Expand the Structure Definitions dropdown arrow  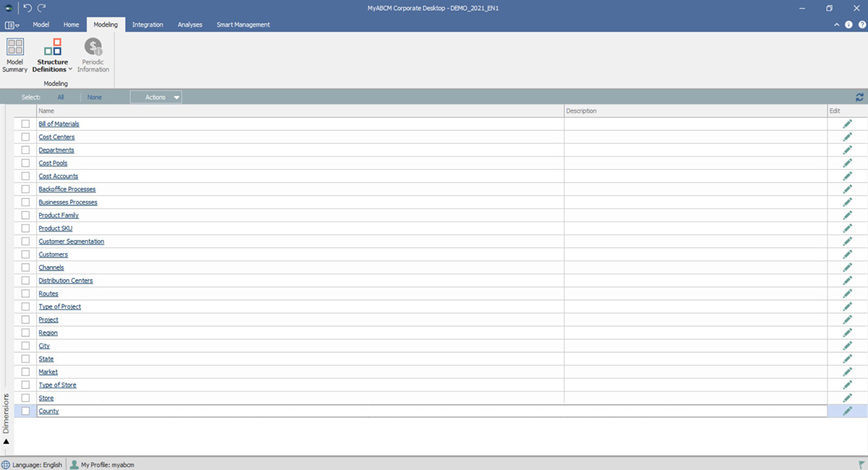click(x=70, y=69)
